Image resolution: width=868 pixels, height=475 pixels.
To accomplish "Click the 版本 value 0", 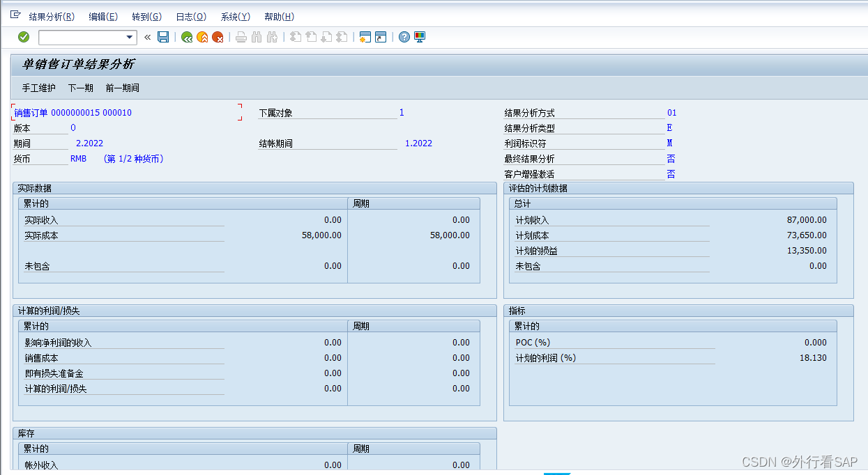I will [73, 128].
